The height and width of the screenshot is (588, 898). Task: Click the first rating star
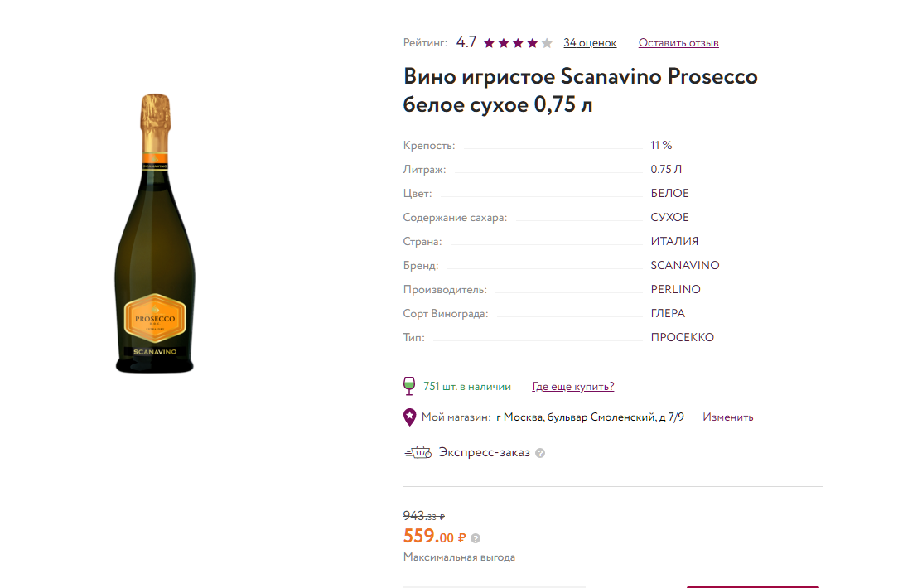click(x=490, y=43)
